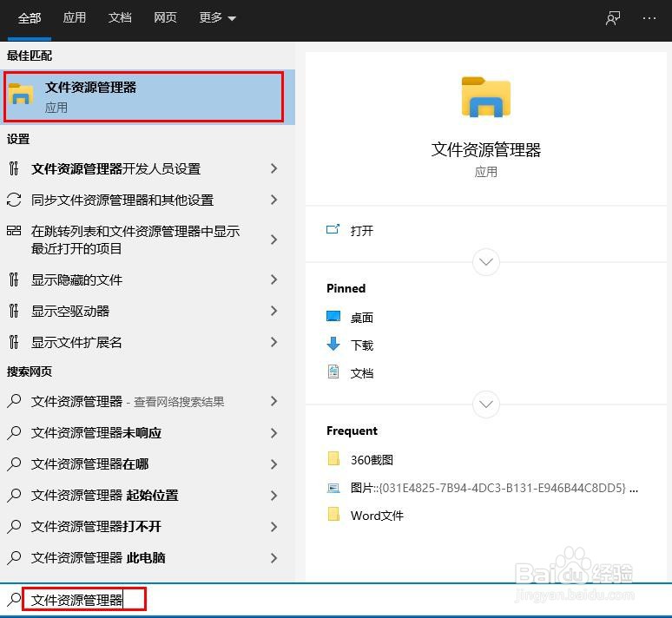The height and width of the screenshot is (618, 672).
Task: Click search icon beside 文件资源管理器打不开
Action: (x=14, y=526)
